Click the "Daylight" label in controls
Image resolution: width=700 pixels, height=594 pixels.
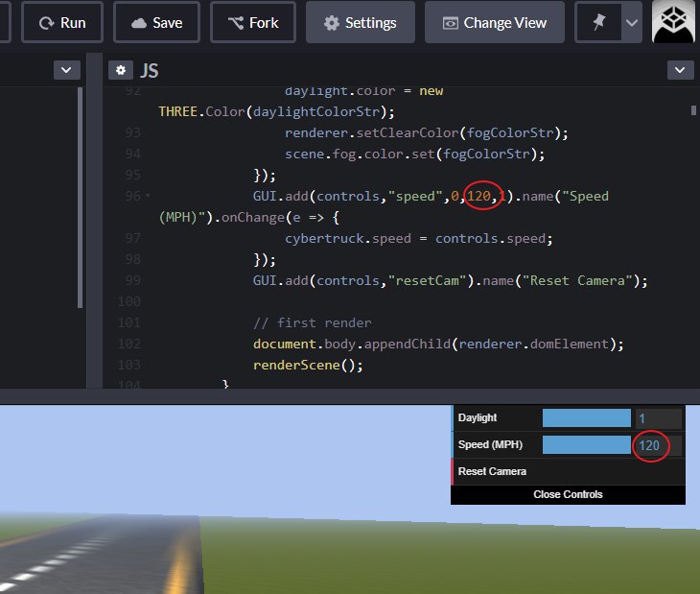coord(478,417)
